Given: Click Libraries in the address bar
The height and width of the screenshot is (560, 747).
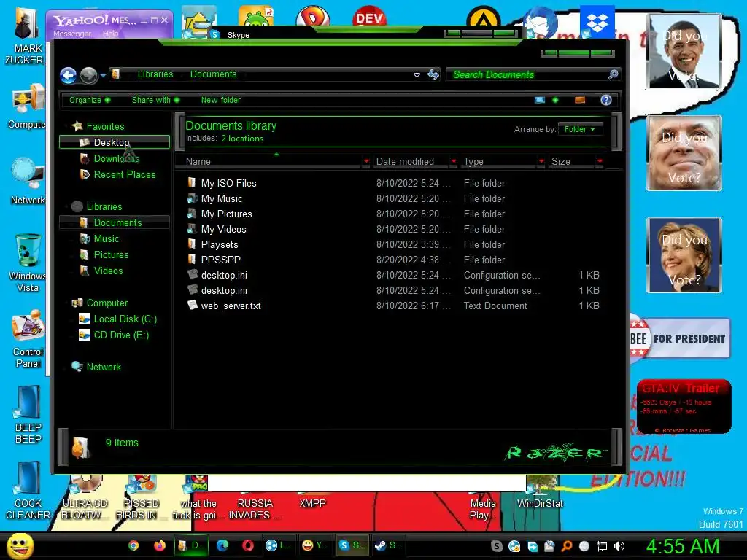Looking at the screenshot, I should tap(155, 74).
